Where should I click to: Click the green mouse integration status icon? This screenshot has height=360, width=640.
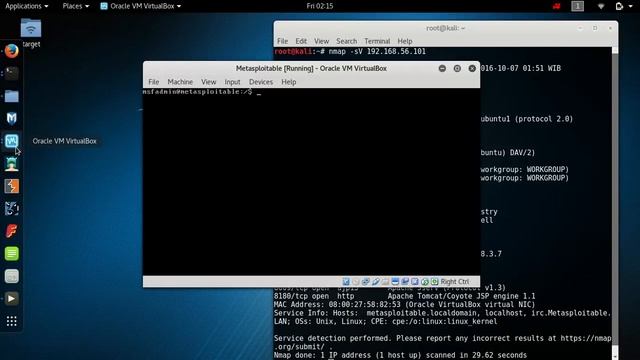pyautogui.click(x=424, y=282)
